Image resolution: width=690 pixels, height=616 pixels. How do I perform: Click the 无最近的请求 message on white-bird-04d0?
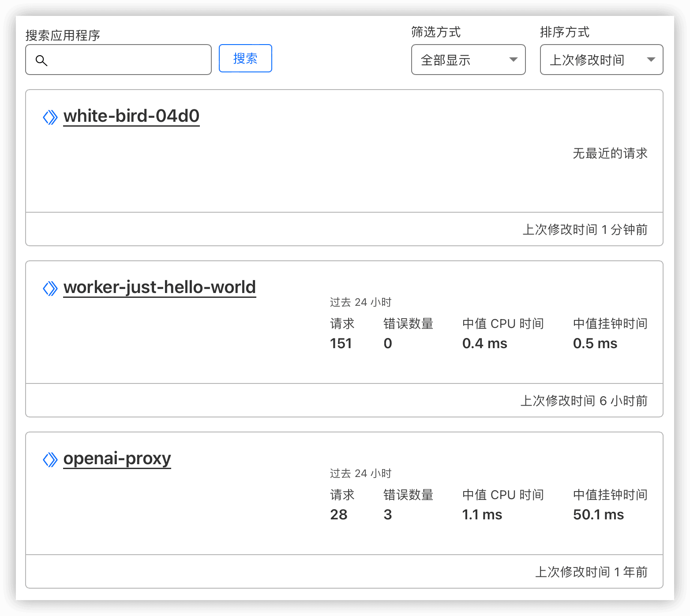click(610, 154)
